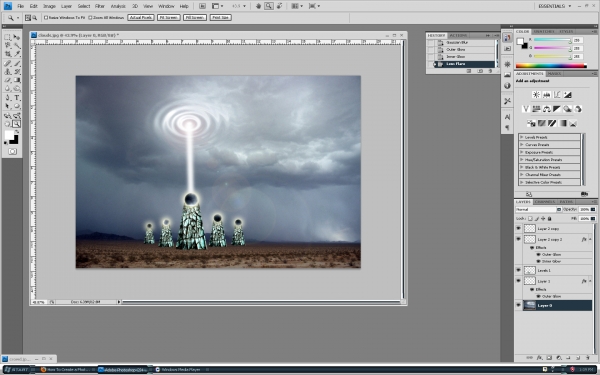Click Curves adjustment icon
Screen dimensions: 600x375
tap(557, 95)
